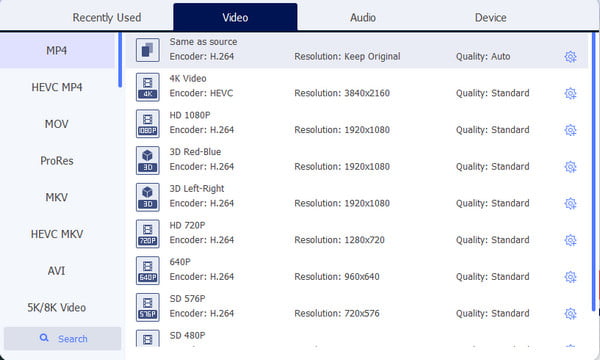Open settings gear for 640P preset
Image resolution: width=600 pixels, height=360 pixels.
(570, 277)
